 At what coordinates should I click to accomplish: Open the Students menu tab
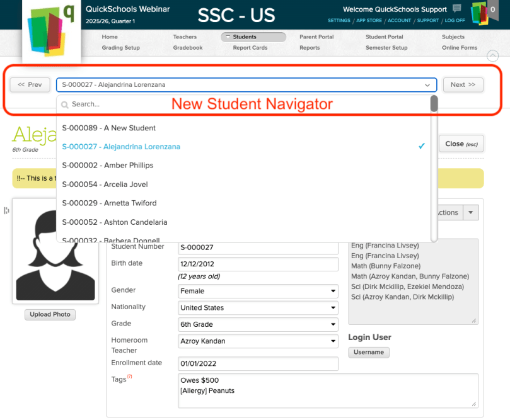[x=253, y=37]
